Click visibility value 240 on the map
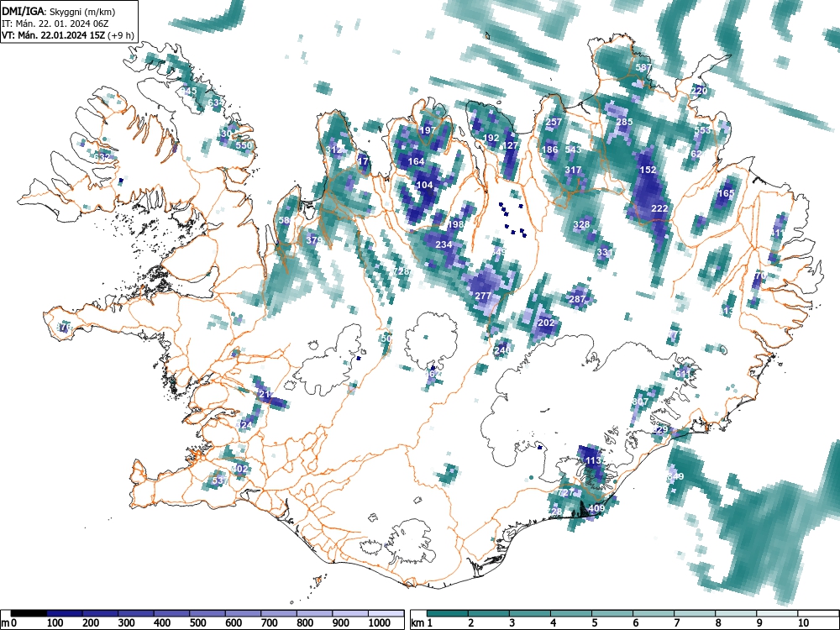This screenshot has height=630, width=840. tap(502, 350)
